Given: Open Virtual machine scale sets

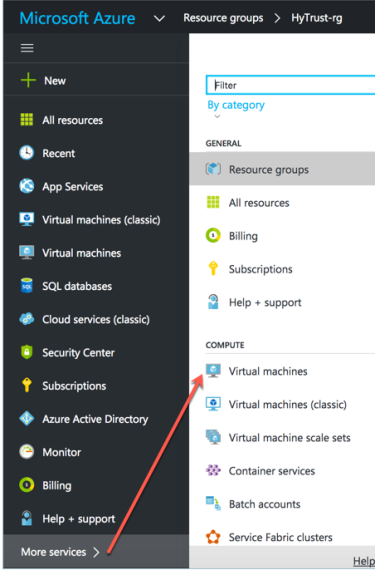Looking at the screenshot, I should [x=289, y=438].
